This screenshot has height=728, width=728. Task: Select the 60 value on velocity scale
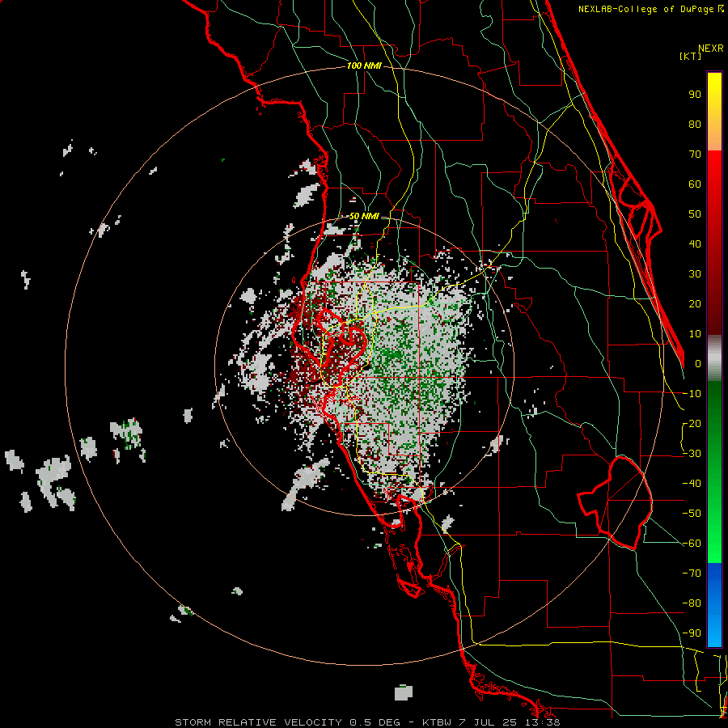(695, 184)
